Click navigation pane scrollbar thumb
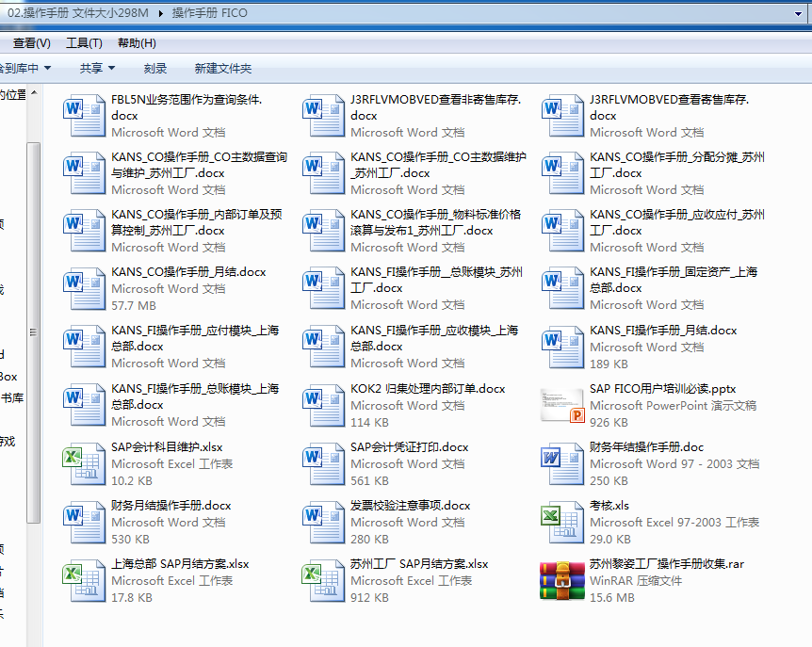Image resolution: width=812 pixels, height=647 pixels. coord(33,332)
